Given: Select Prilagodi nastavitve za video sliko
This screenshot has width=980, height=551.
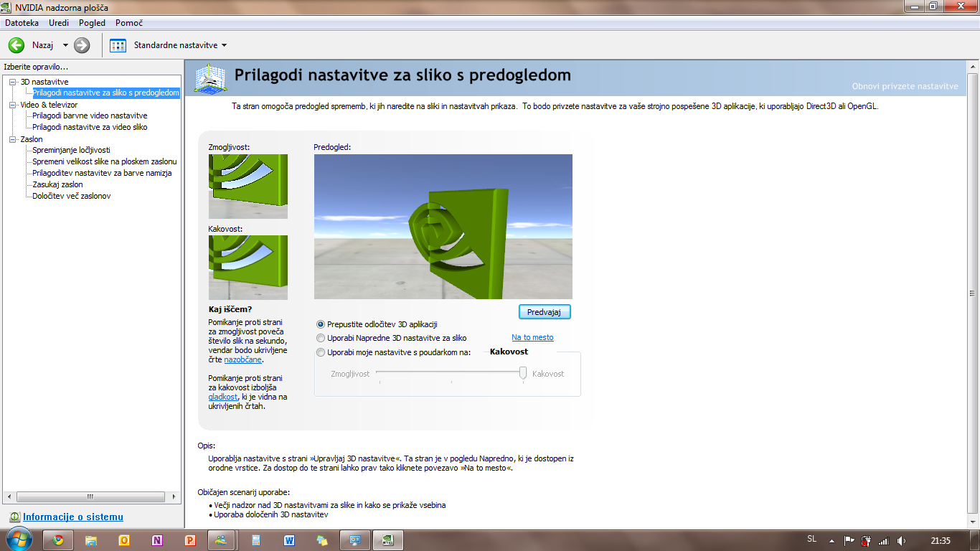Looking at the screenshot, I should [x=90, y=127].
